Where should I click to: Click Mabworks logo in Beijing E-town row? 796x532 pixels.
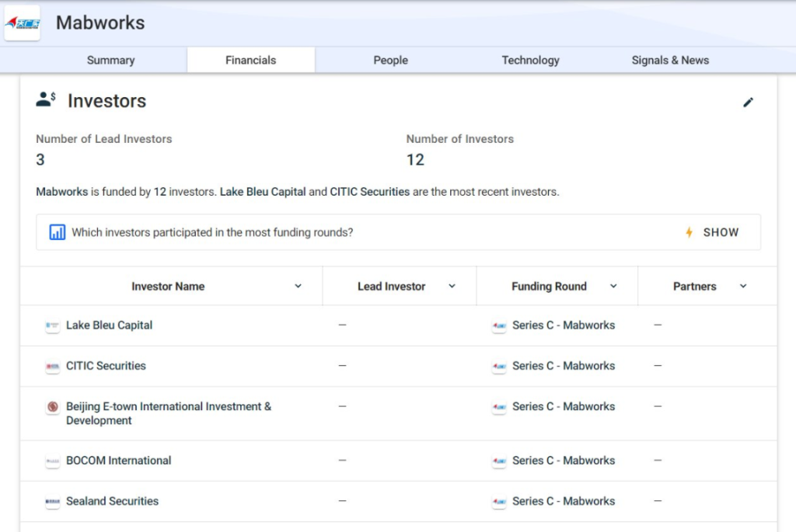(x=499, y=407)
